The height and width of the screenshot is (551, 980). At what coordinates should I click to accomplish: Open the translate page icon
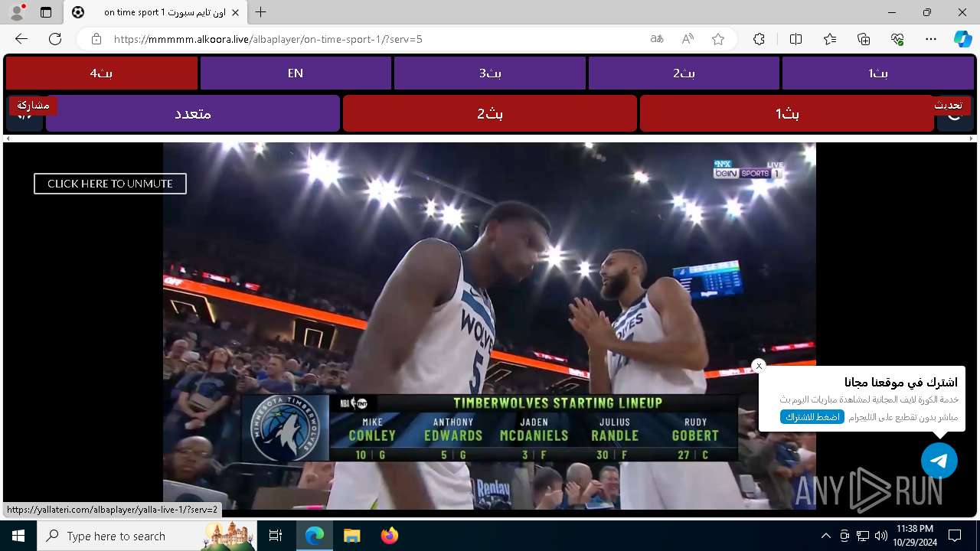pyautogui.click(x=657, y=39)
